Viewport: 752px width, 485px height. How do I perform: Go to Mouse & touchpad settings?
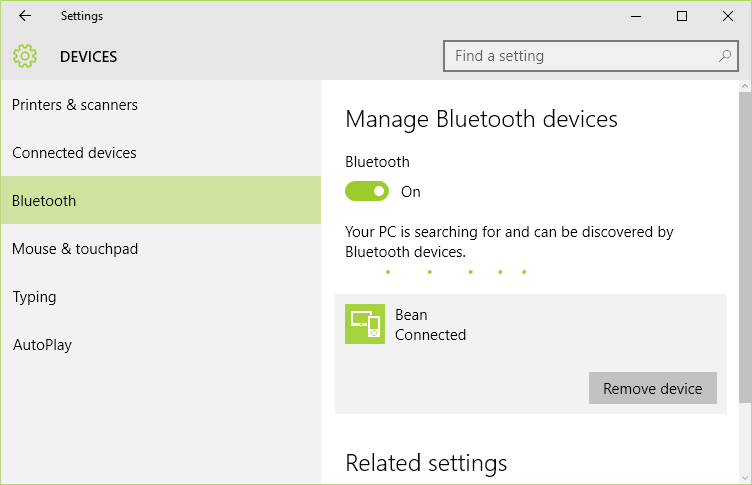coord(75,249)
